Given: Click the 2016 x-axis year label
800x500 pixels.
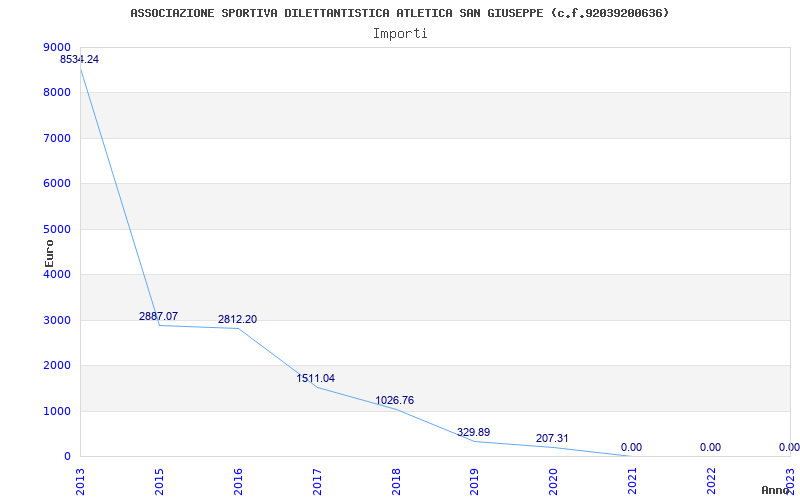Looking at the screenshot, I should coord(238,482).
